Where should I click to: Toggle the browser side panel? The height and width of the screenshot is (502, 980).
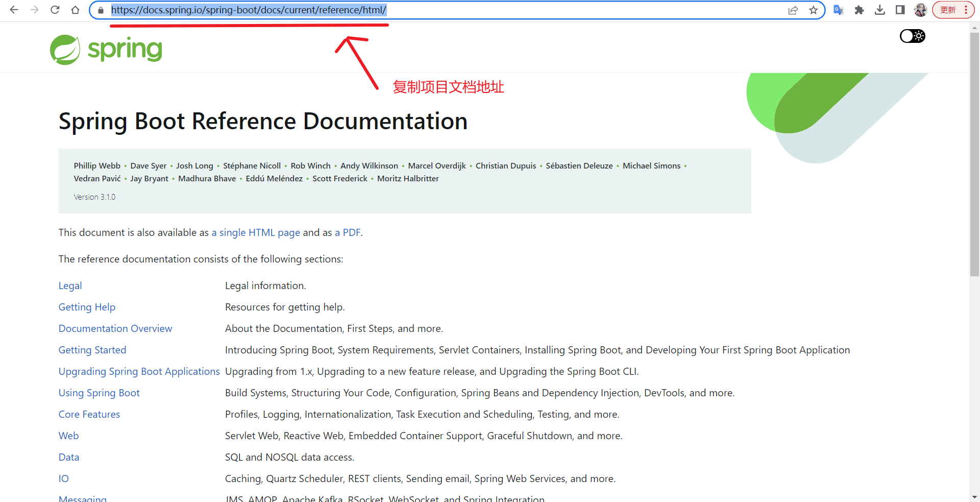tap(900, 10)
